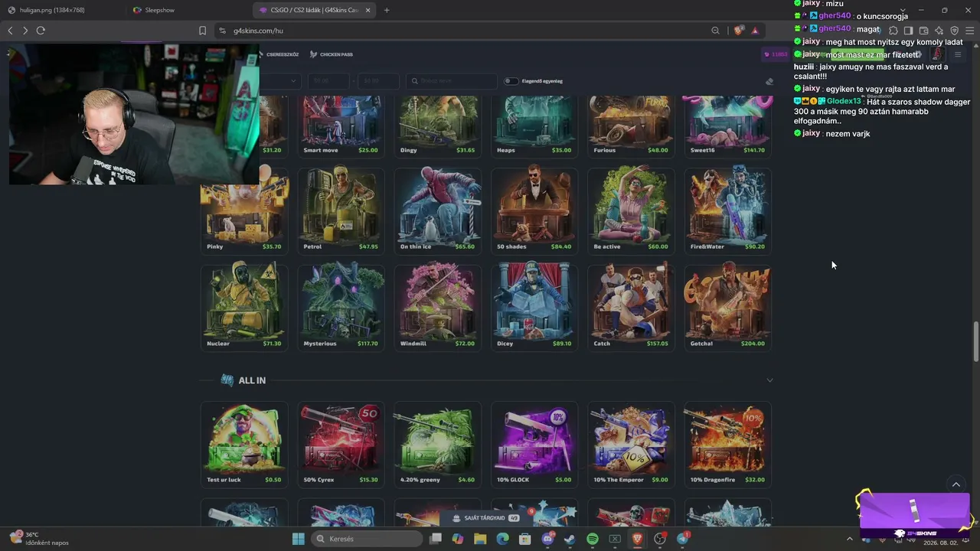Click the taskbar Keresés search box
980x551 pixels.
[367, 539]
